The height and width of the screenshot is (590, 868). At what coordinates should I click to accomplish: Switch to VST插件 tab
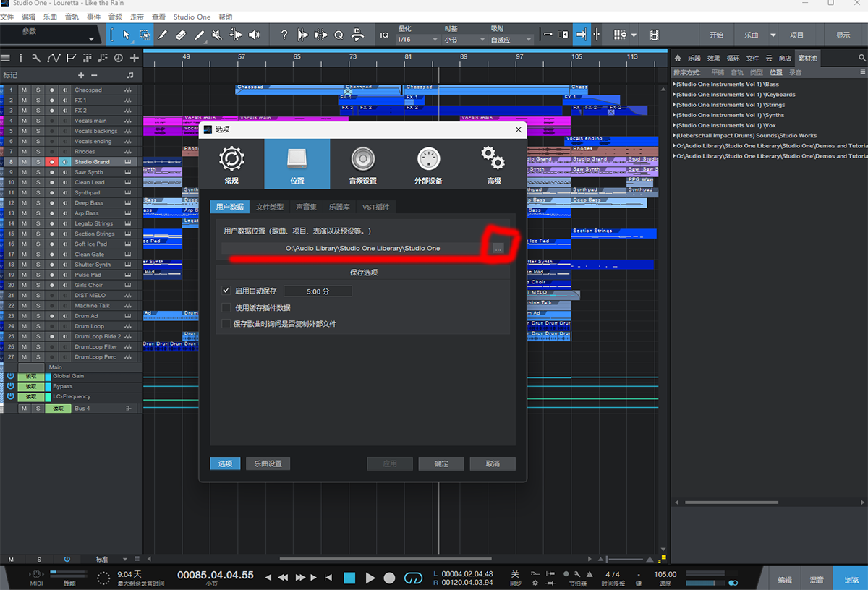(375, 207)
